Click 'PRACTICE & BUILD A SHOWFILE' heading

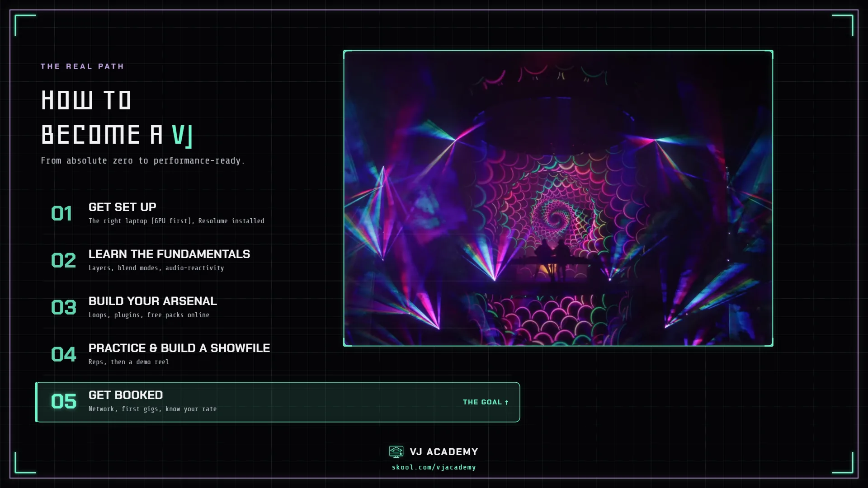click(x=179, y=348)
